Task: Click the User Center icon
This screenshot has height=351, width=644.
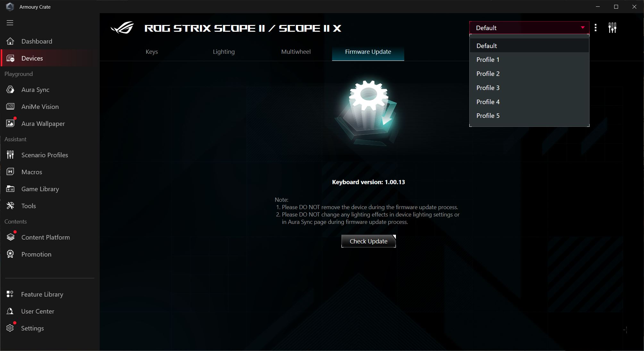Action: (x=10, y=311)
